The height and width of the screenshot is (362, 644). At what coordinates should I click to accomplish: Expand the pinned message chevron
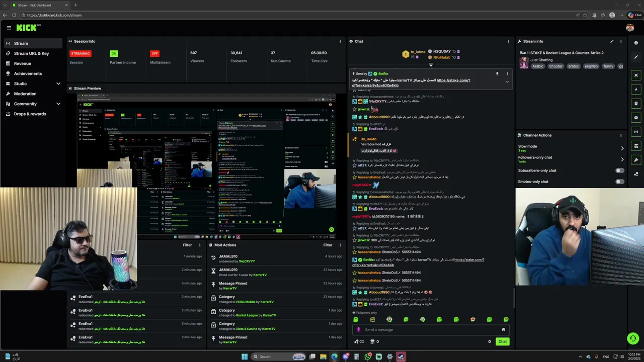coord(507,82)
